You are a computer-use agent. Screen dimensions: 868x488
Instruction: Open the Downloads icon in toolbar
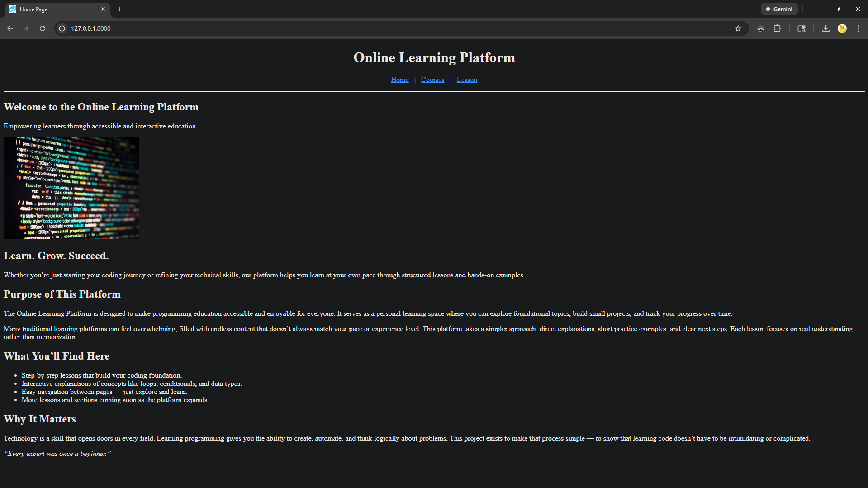tap(825, 28)
